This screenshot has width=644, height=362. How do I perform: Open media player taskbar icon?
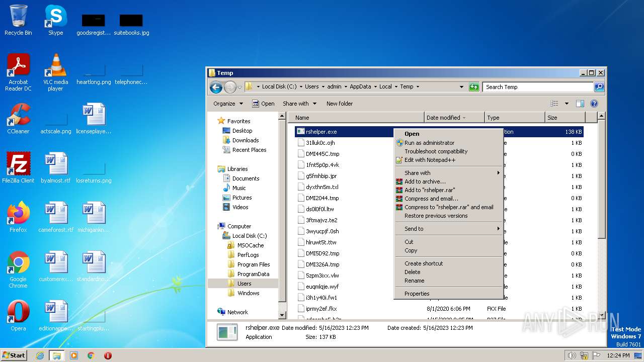click(74, 355)
